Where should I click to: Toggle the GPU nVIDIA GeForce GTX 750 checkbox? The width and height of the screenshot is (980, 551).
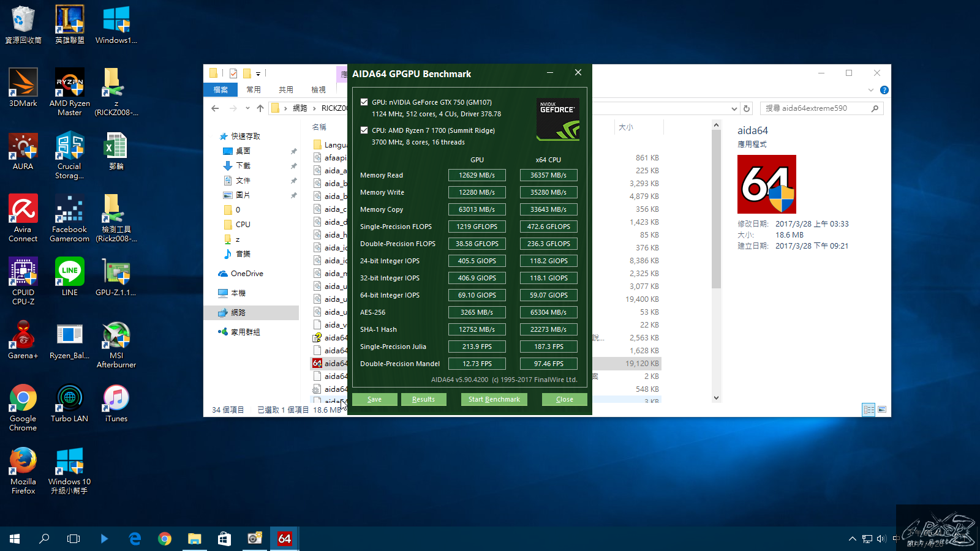[x=364, y=102]
